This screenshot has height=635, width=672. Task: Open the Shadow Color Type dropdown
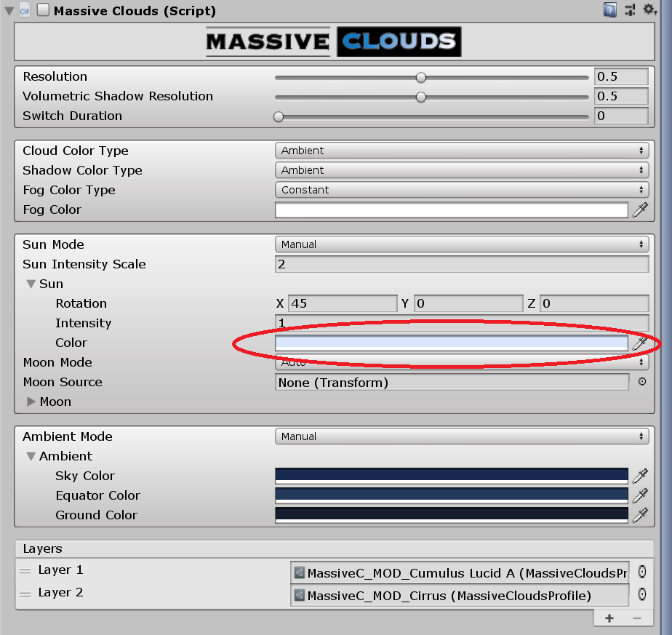click(462, 170)
